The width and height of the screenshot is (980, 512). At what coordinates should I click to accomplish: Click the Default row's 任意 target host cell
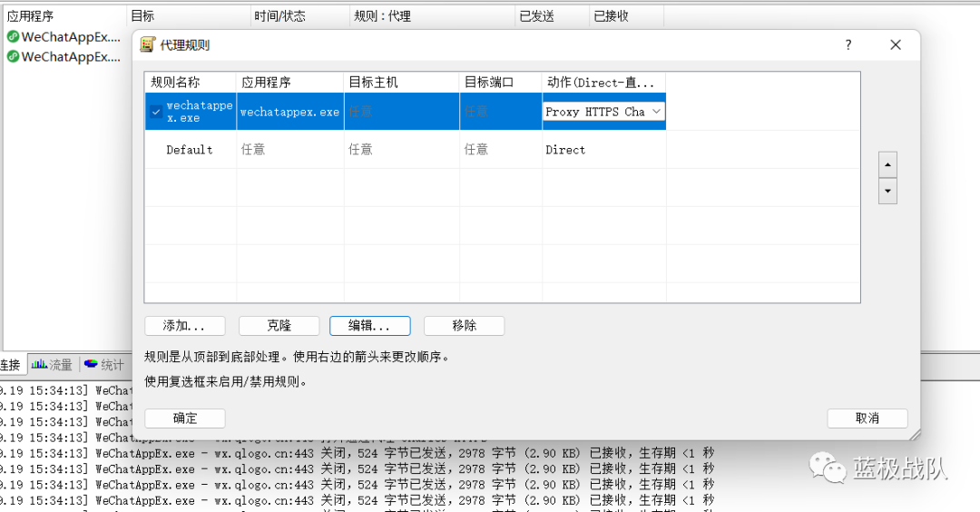tap(401, 150)
